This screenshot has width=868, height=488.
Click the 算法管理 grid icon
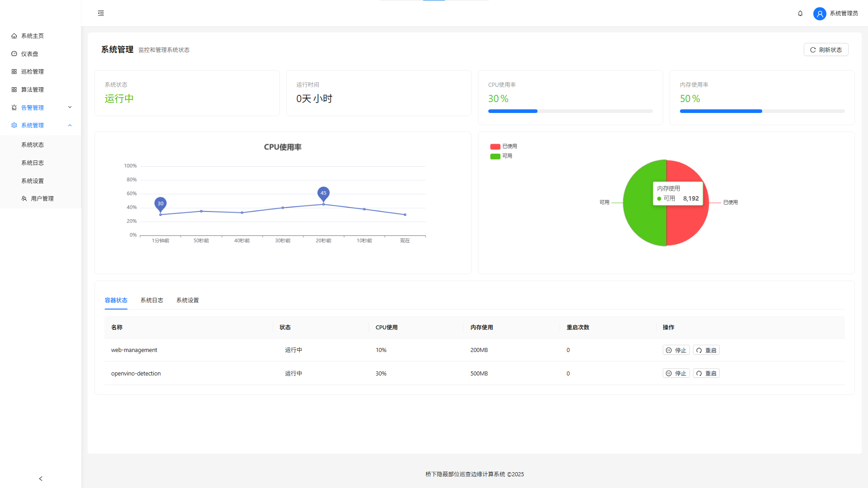(14, 89)
